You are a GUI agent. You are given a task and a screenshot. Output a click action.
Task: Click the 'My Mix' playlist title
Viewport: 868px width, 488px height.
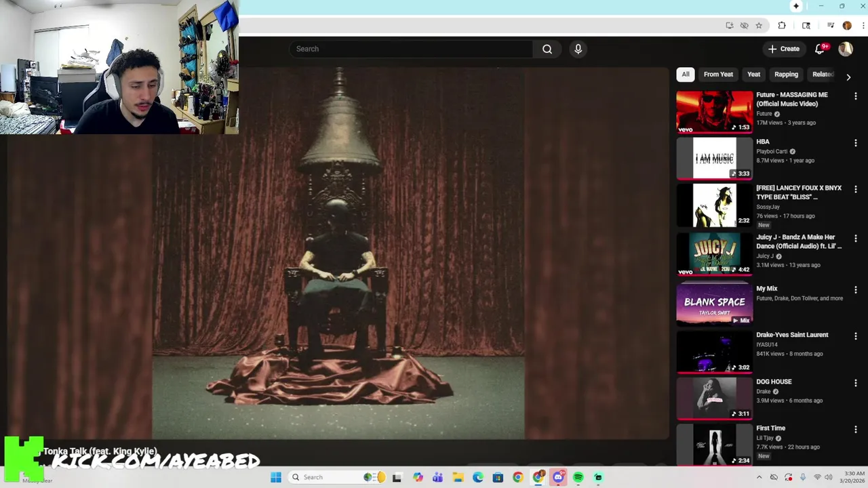[767, 289]
